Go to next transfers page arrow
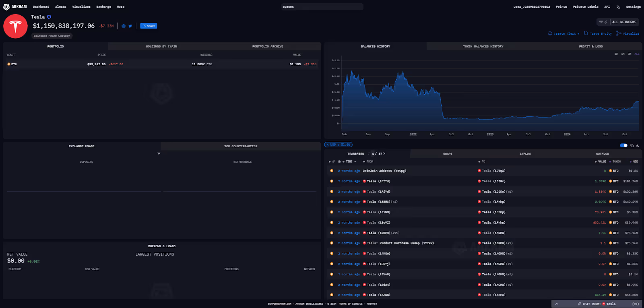This screenshot has height=308, width=644. (384, 153)
